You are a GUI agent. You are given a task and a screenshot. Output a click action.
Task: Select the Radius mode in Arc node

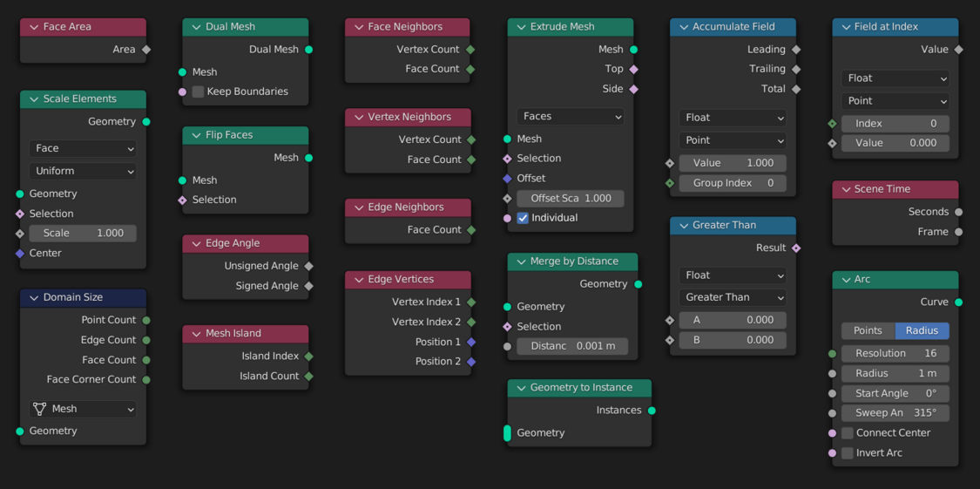point(922,331)
